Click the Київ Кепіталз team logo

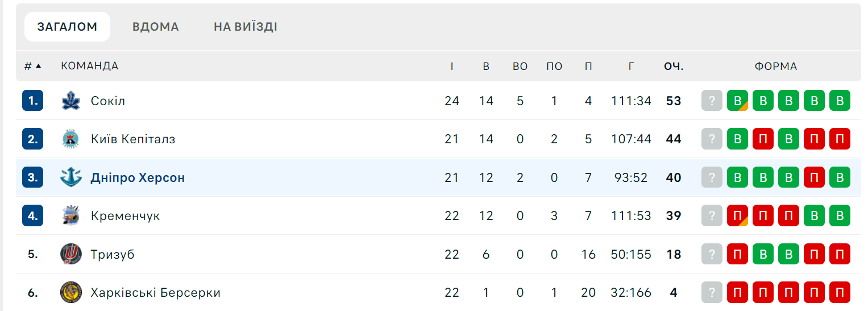point(71,139)
